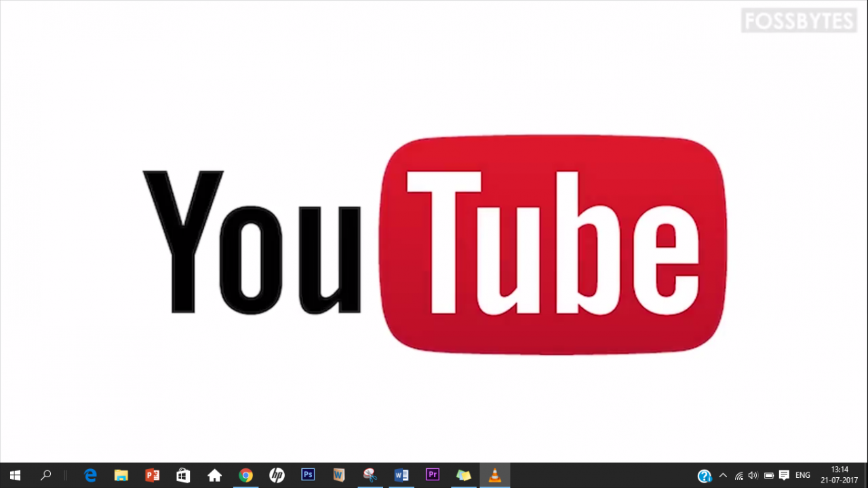Open the HP app icon
Viewport: 868px width, 488px height.
277,475
